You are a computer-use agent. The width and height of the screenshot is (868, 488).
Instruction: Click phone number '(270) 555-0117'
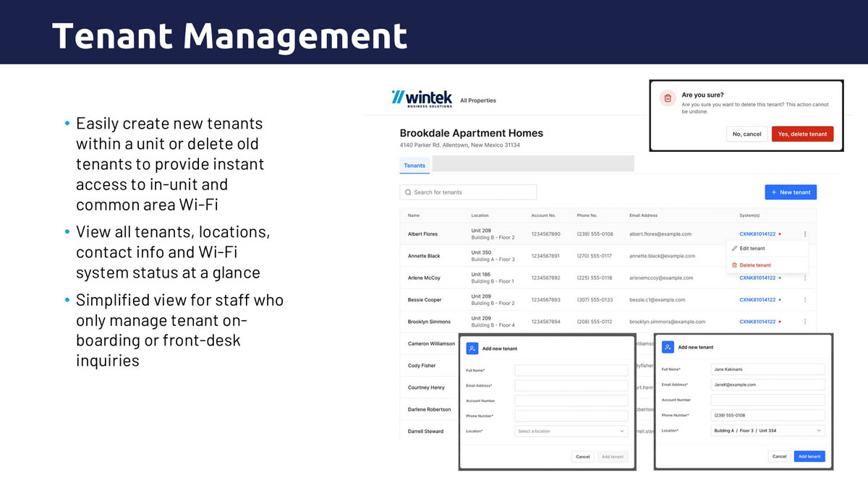(x=595, y=256)
